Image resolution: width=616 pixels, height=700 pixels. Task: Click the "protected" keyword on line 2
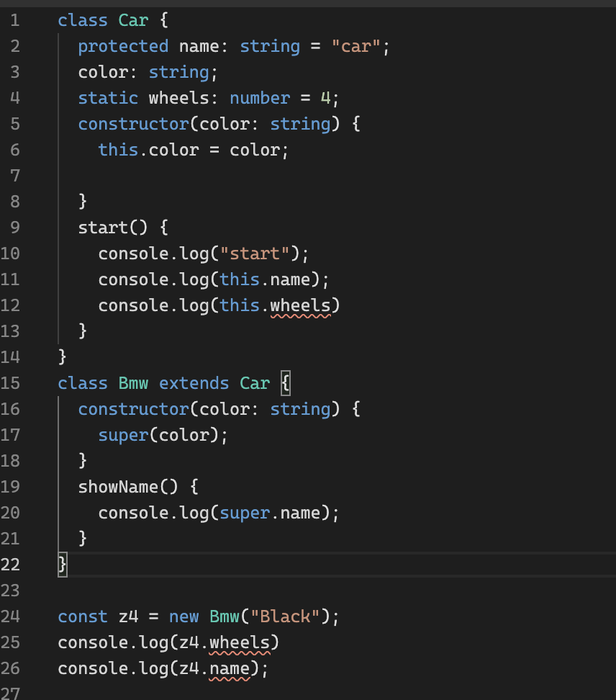click(123, 46)
